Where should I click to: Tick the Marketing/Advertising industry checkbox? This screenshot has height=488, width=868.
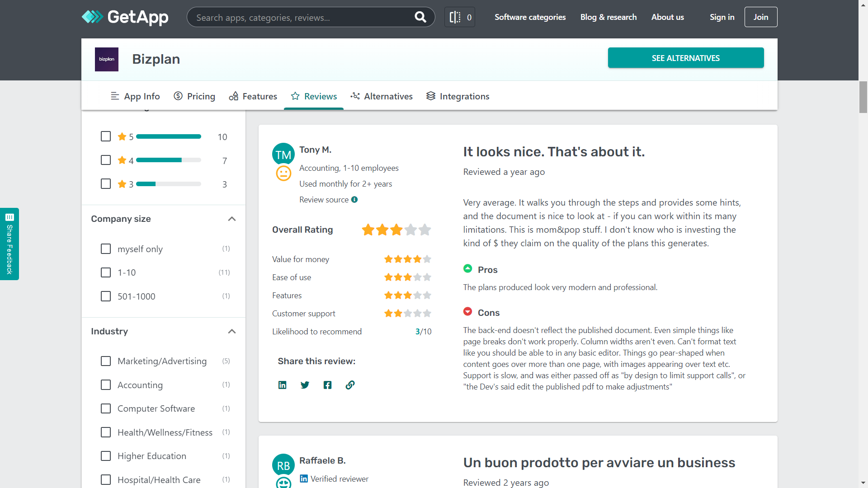click(106, 361)
